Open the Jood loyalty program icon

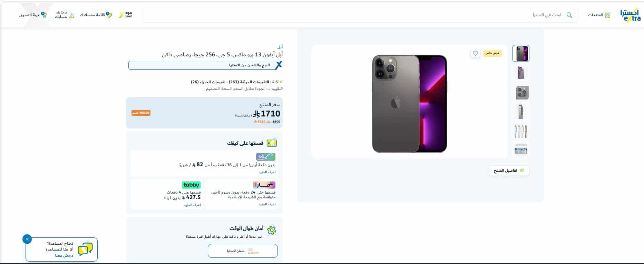pos(125,15)
